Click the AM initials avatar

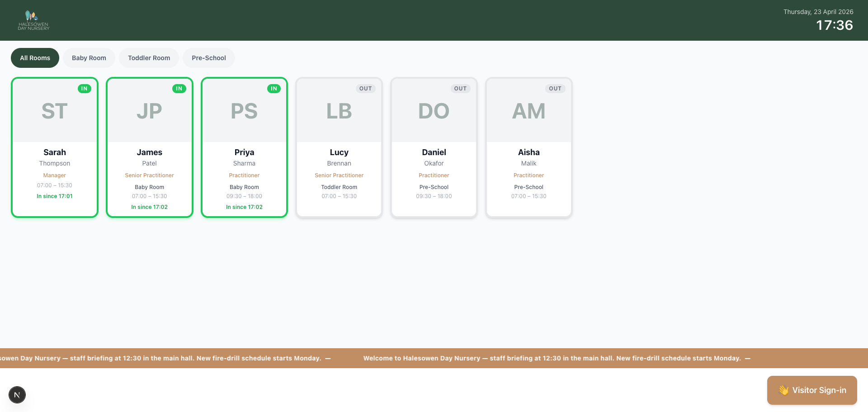[x=529, y=111]
